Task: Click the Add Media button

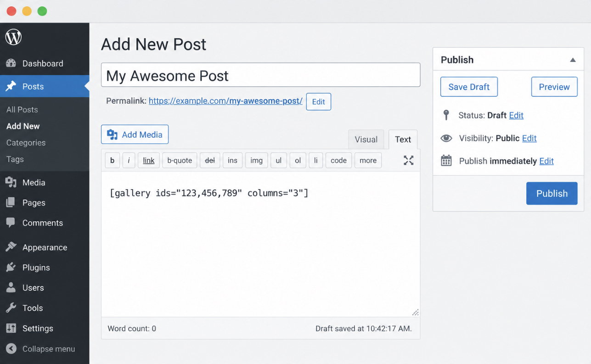Action: pyautogui.click(x=135, y=134)
